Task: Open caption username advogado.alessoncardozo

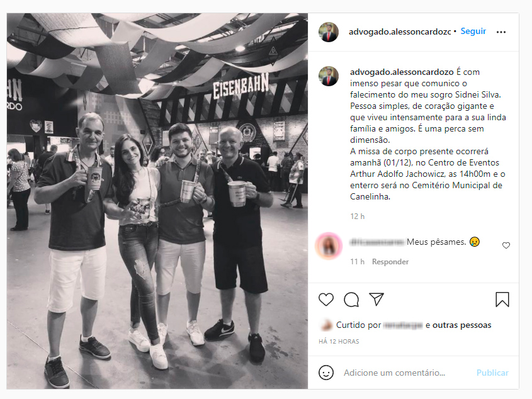Action: click(x=402, y=72)
